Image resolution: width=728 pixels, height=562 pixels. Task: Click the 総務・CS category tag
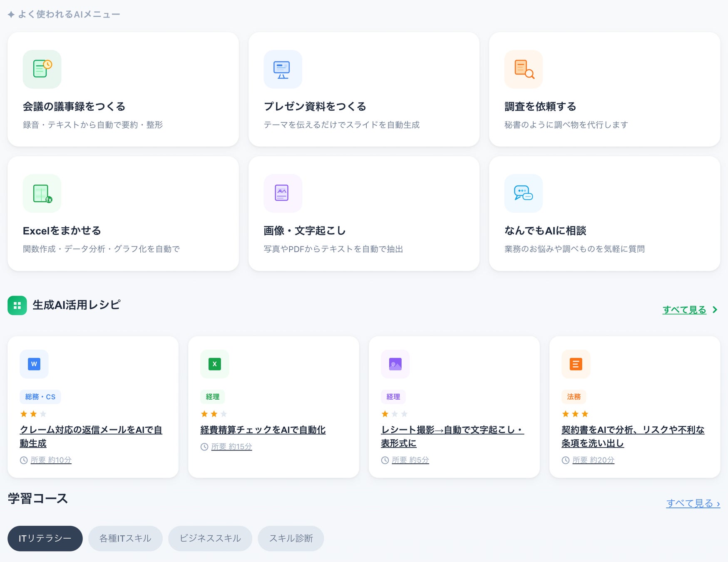click(40, 397)
